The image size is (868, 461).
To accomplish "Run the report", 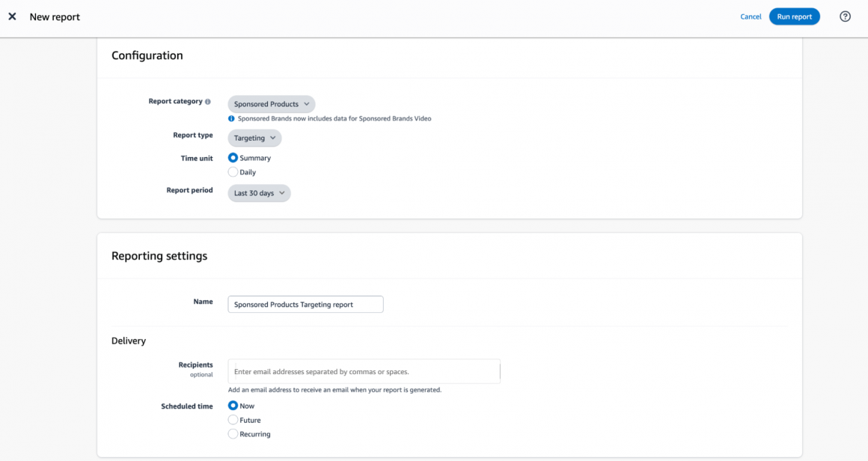I will pyautogui.click(x=794, y=16).
